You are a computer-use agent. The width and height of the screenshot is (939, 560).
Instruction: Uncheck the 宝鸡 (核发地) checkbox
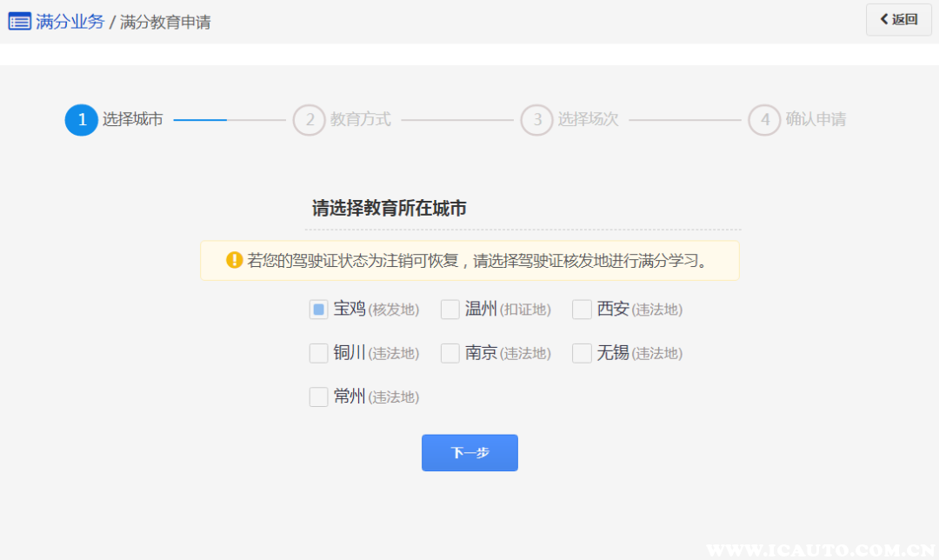319,310
